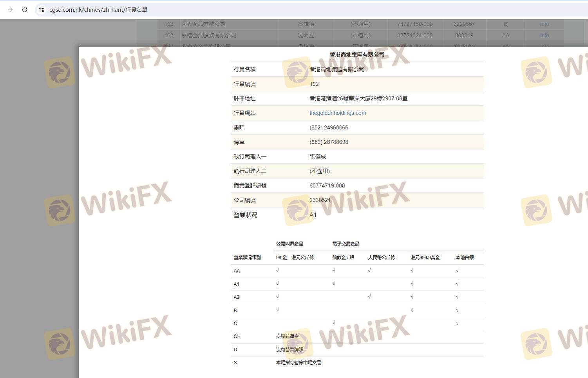Open site information icon beside the URL
The width and height of the screenshot is (588, 378).
(x=41, y=10)
